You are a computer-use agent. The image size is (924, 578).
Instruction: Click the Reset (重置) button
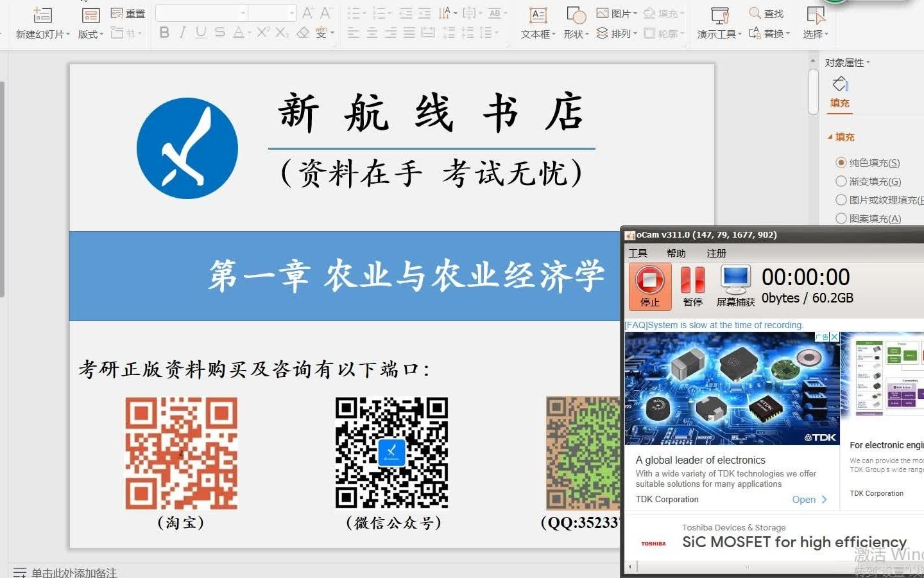[128, 13]
